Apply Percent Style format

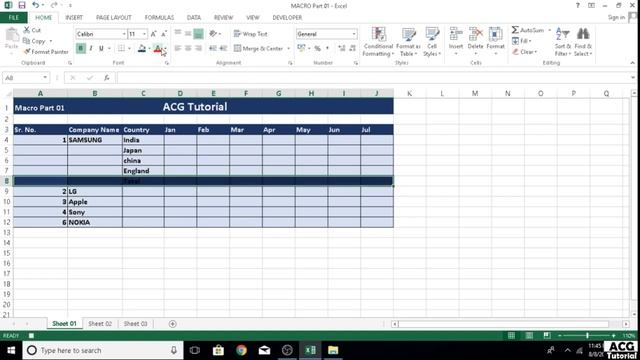[318, 48]
